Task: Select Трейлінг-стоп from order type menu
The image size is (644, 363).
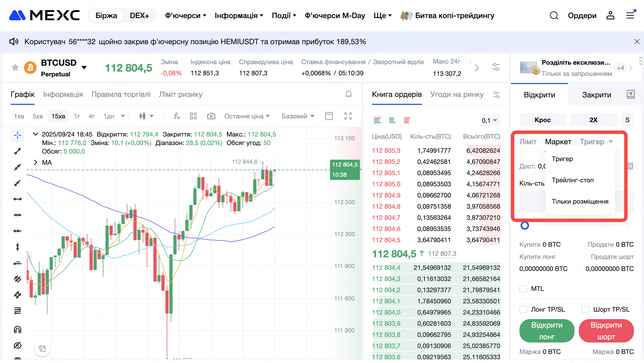Action: [x=572, y=180]
